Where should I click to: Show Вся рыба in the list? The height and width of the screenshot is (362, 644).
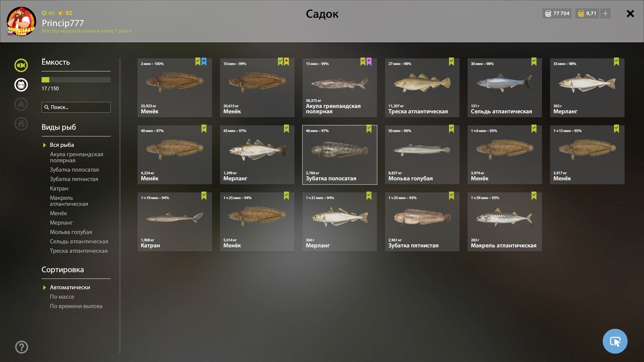coord(62,145)
